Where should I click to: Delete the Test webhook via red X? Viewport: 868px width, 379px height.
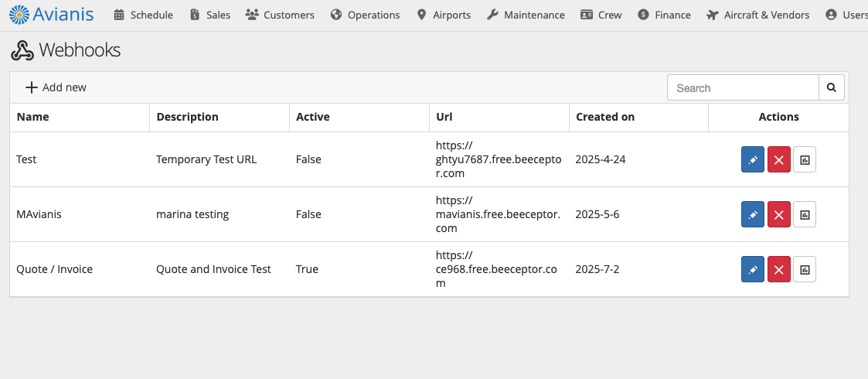pyautogui.click(x=778, y=159)
